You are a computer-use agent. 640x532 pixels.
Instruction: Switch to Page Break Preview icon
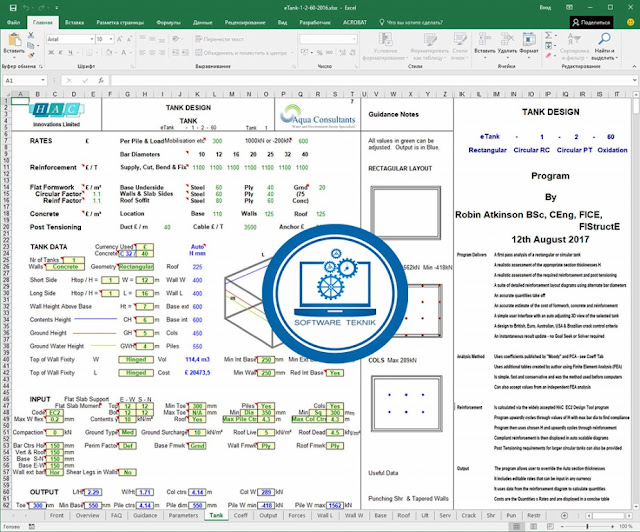[x=550, y=527]
